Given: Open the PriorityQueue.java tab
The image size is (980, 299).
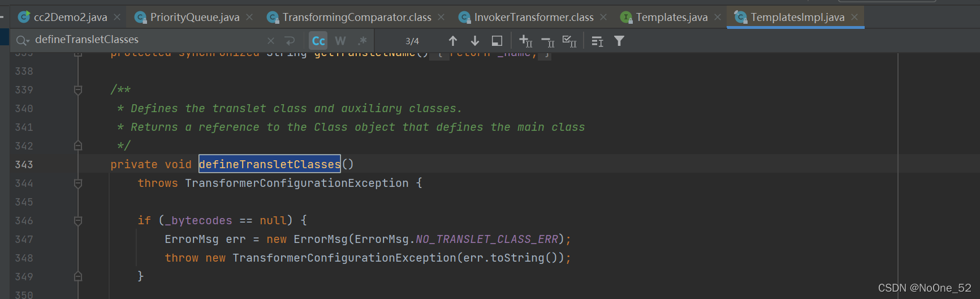Looking at the screenshot, I should pyautogui.click(x=195, y=17).
